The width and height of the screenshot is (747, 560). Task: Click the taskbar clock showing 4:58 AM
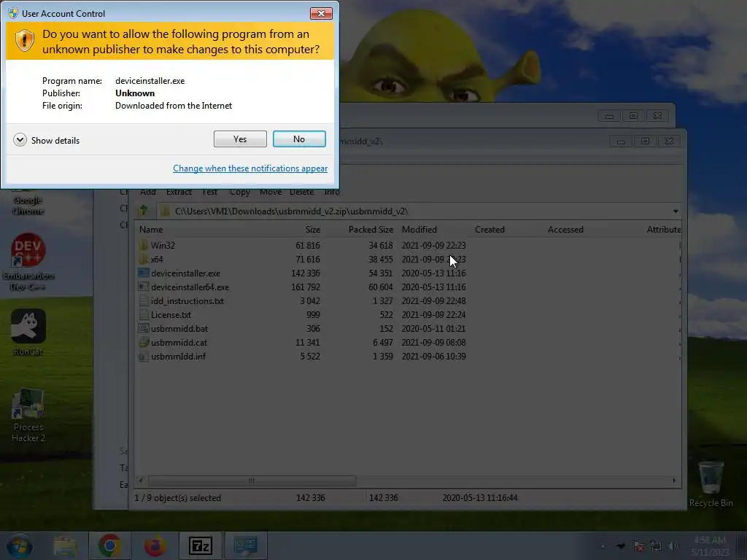tap(710, 546)
